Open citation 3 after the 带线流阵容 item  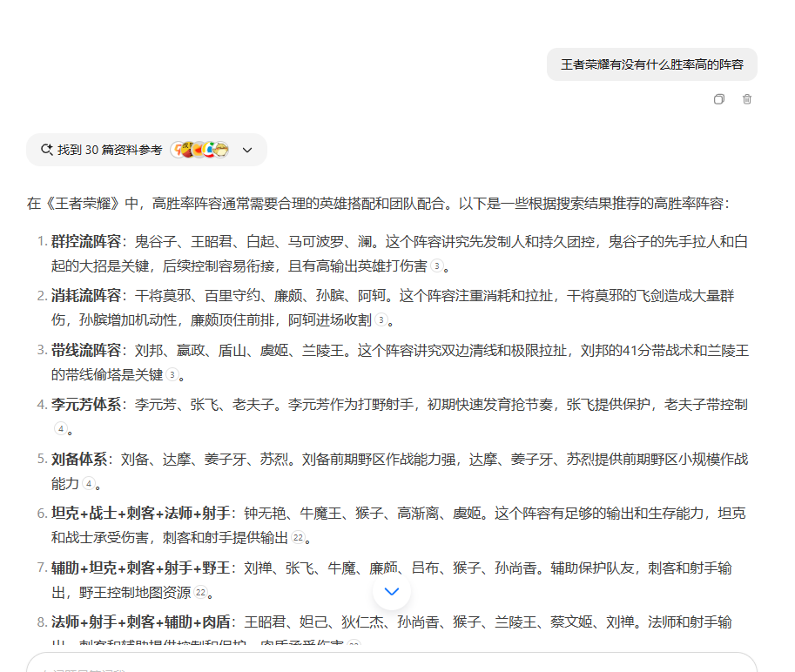(x=172, y=375)
